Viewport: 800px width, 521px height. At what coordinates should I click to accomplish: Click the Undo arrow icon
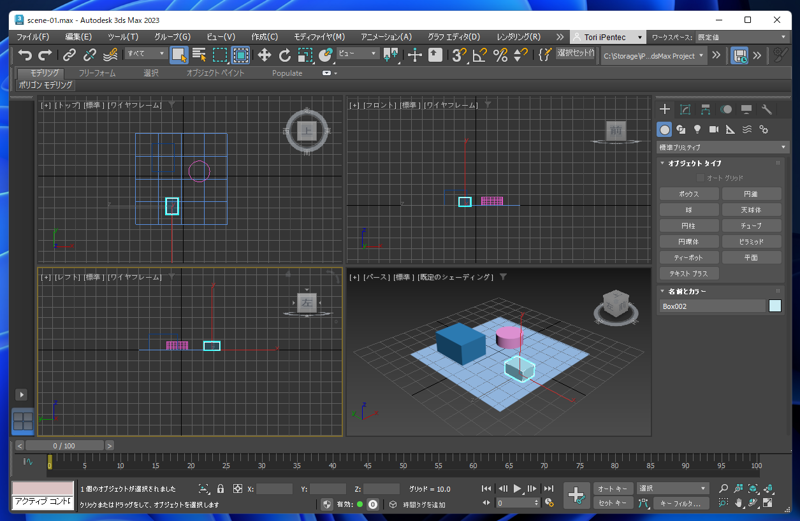point(24,55)
